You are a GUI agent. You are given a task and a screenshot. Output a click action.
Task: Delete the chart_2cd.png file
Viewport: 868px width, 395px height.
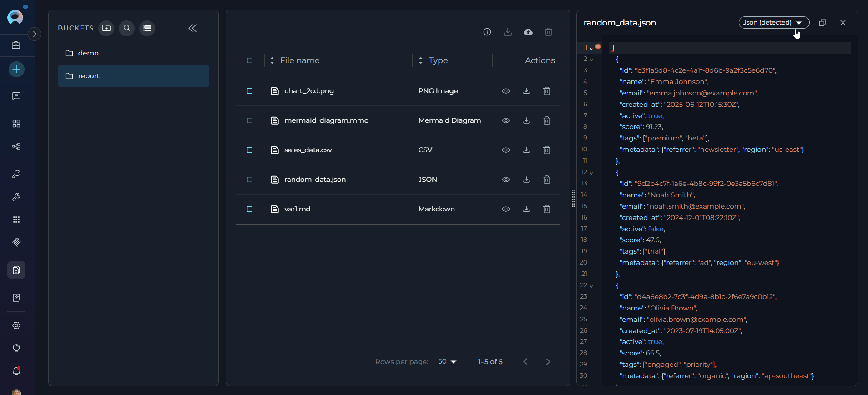[x=547, y=91]
